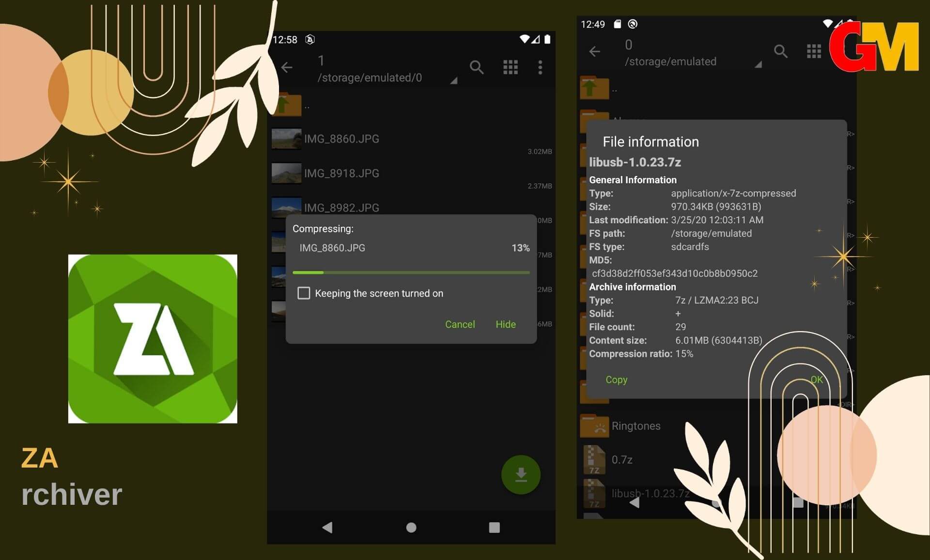Confirm File information dialog with OK
This screenshot has width=930, height=560.
pyautogui.click(x=817, y=380)
